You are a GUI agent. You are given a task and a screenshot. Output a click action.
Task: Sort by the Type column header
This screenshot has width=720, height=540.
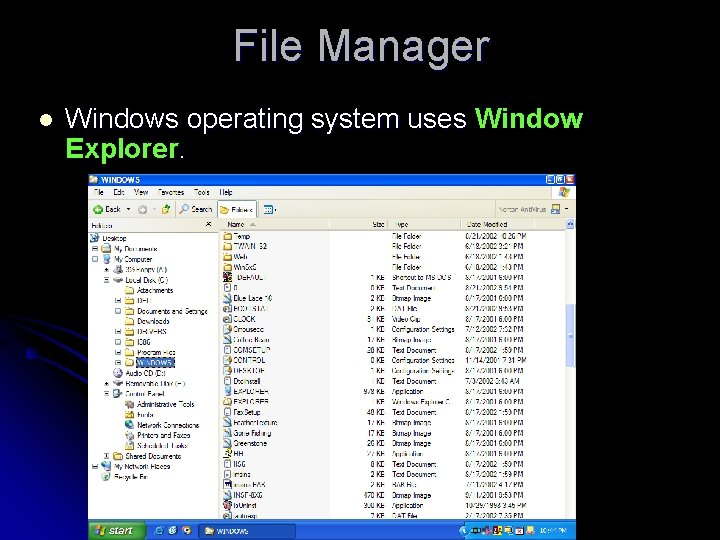point(424,225)
